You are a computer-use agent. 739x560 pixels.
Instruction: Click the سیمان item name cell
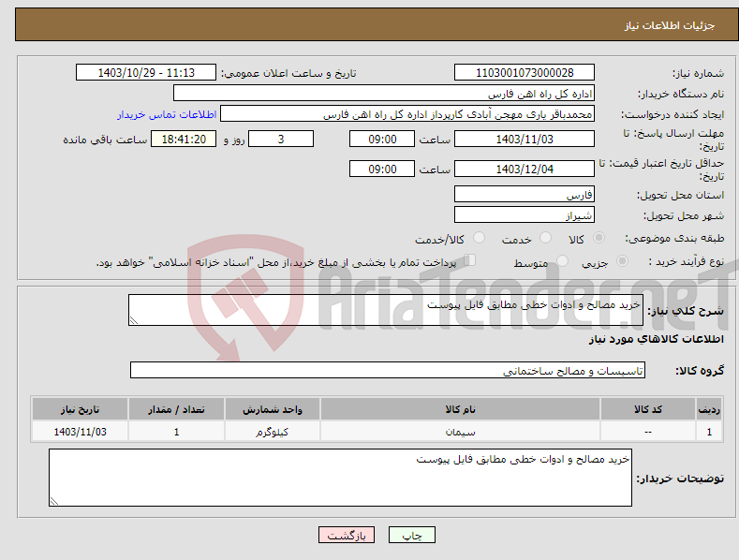[460, 432]
